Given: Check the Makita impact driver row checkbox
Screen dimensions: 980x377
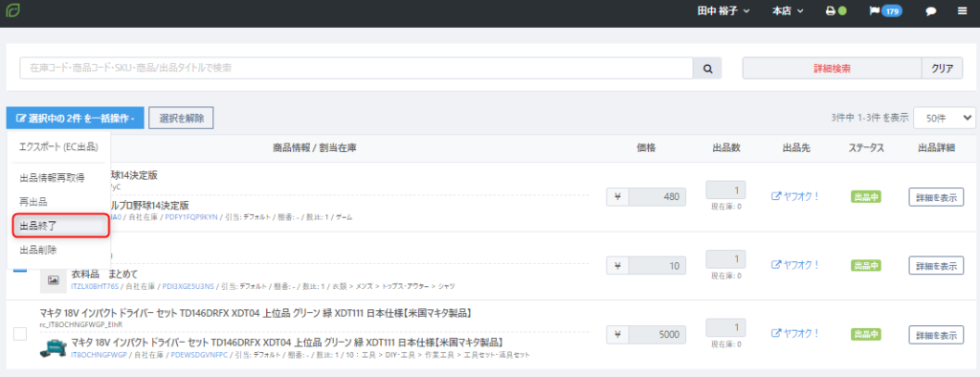Looking at the screenshot, I should 20,334.
